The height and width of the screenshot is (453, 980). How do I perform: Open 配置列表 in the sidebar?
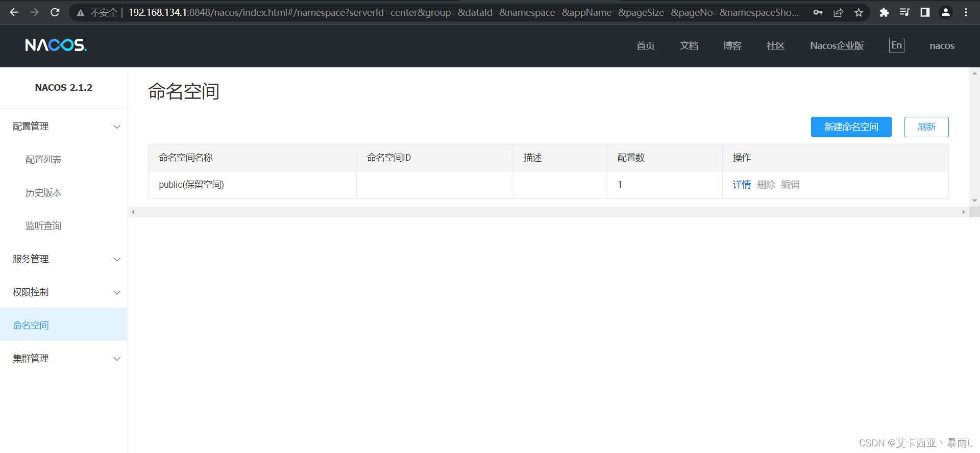coord(43,160)
